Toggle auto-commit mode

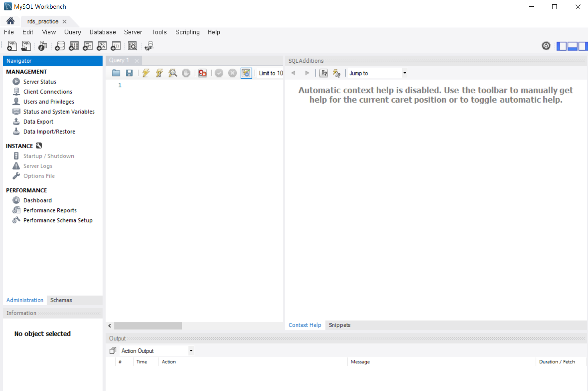click(x=246, y=73)
